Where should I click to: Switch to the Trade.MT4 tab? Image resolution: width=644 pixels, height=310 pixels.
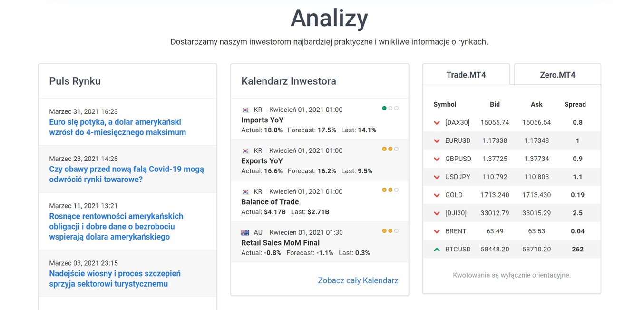coord(466,75)
